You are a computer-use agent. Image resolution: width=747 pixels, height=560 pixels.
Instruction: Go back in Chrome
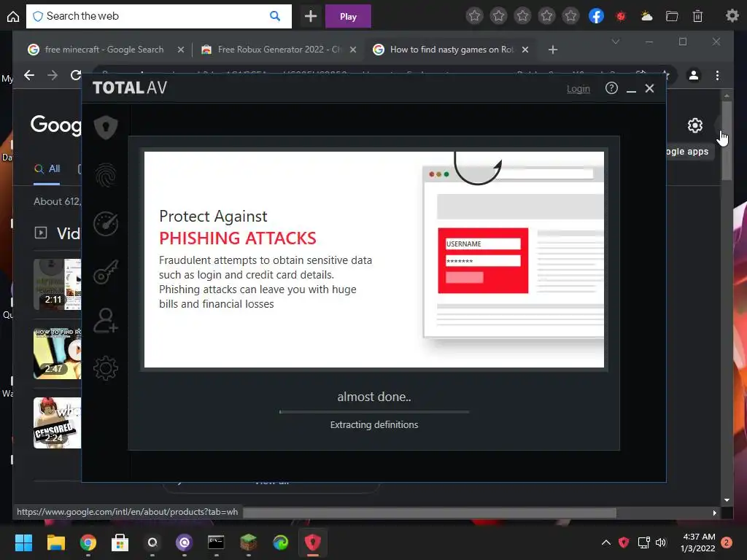coord(29,75)
